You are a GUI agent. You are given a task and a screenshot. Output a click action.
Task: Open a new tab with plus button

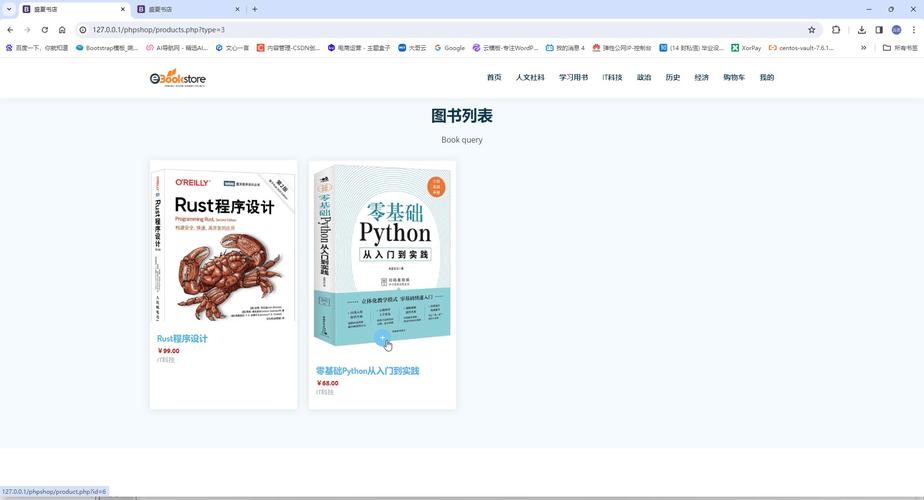255,9
